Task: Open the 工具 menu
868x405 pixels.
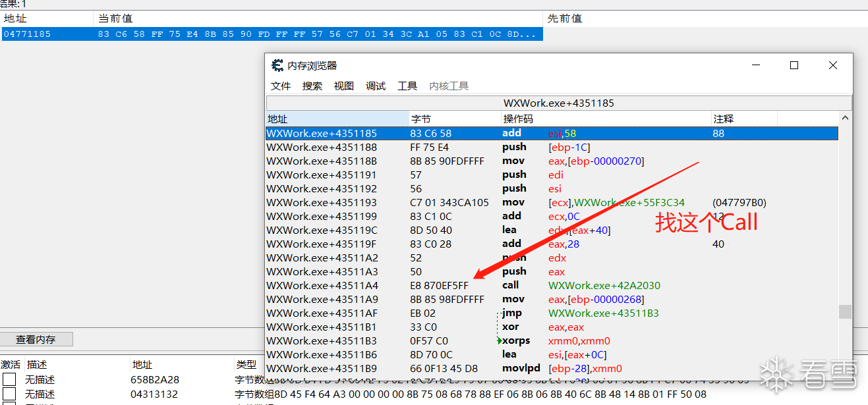Action: pos(407,86)
